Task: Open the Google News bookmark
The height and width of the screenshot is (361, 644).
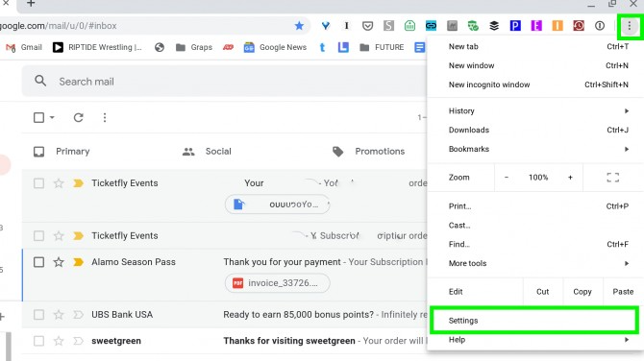Action: [275, 48]
